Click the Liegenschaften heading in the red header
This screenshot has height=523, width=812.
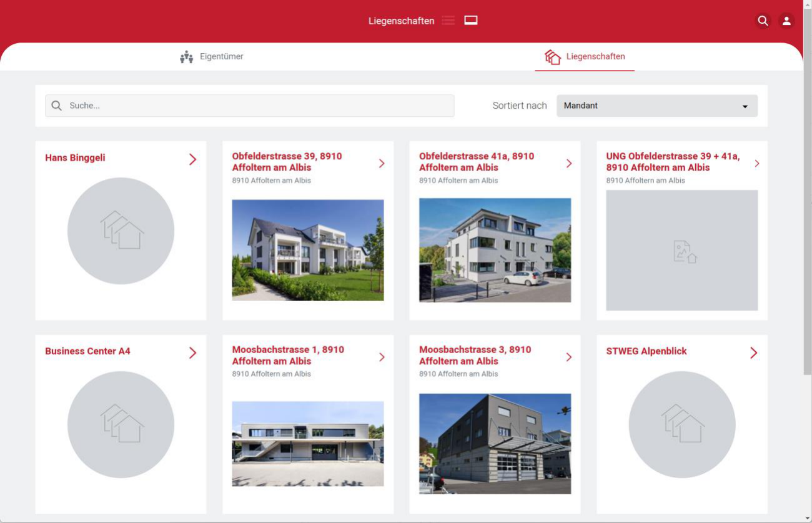[401, 21]
